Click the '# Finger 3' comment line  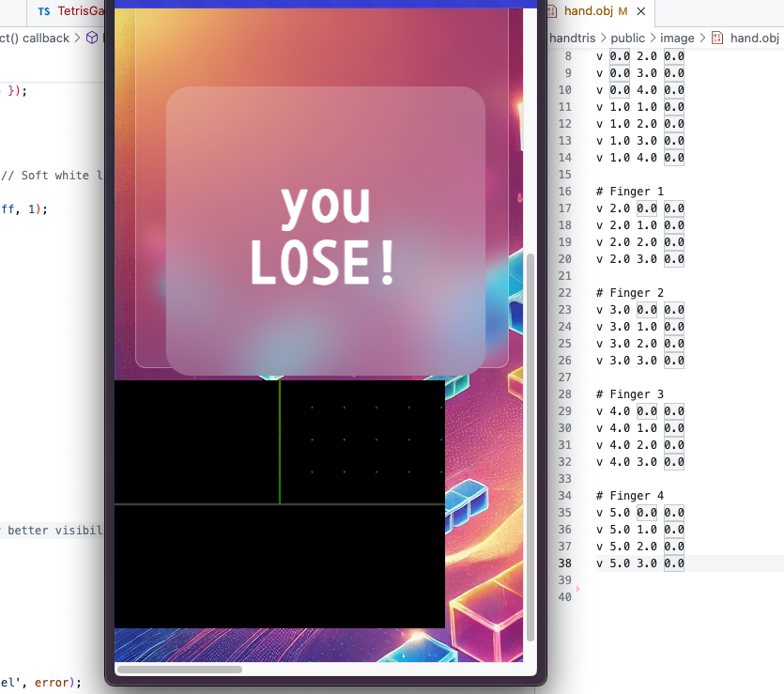(629, 394)
